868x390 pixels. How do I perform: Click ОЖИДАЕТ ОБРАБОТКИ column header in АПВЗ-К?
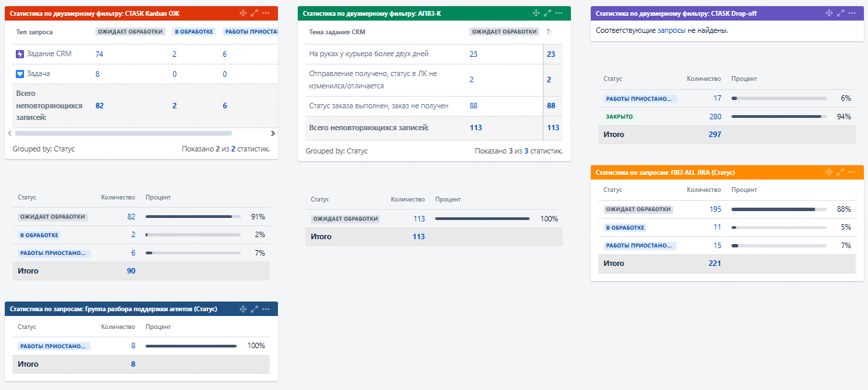click(503, 32)
